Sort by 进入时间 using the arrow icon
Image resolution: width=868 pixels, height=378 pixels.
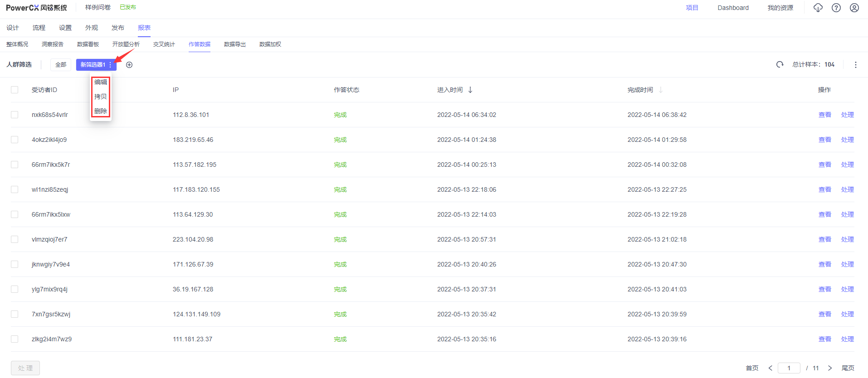tap(470, 90)
